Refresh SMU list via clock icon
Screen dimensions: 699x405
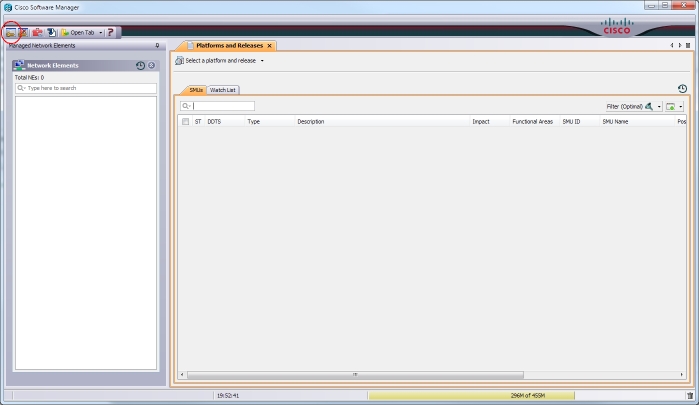[x=682, y=89]
